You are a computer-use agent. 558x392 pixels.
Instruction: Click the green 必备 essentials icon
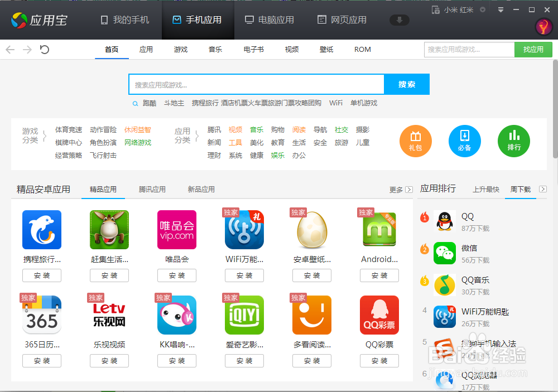tap(464, 141)
